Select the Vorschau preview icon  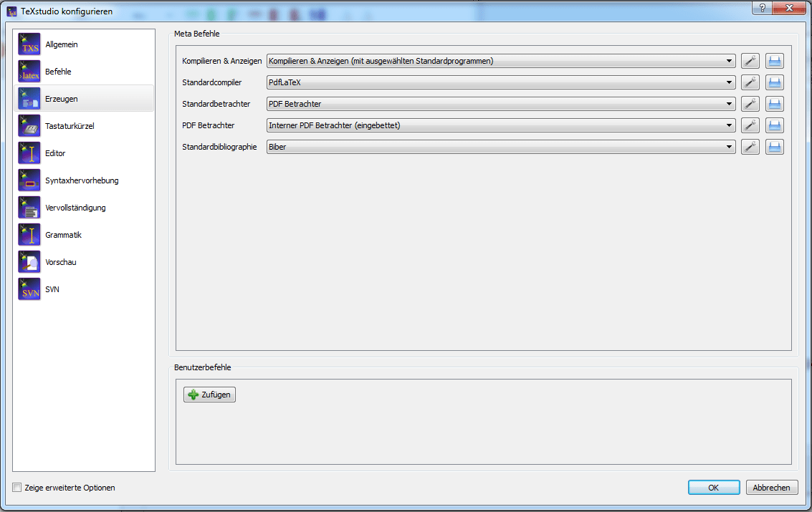pos(29,262)
